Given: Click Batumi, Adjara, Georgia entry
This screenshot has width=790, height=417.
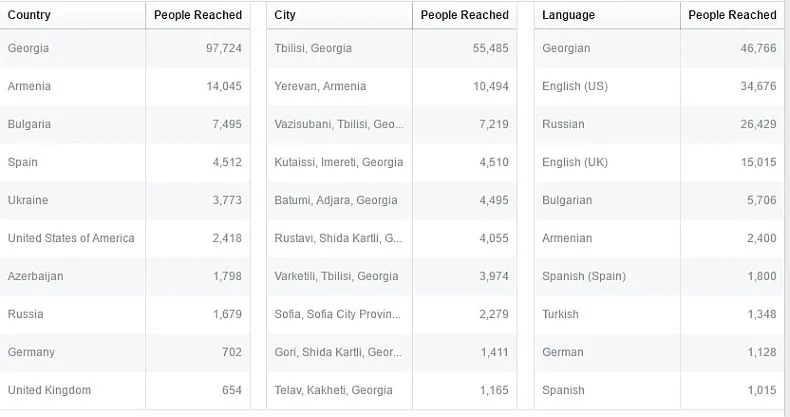Looking at the screenshot, I should 336,200.
